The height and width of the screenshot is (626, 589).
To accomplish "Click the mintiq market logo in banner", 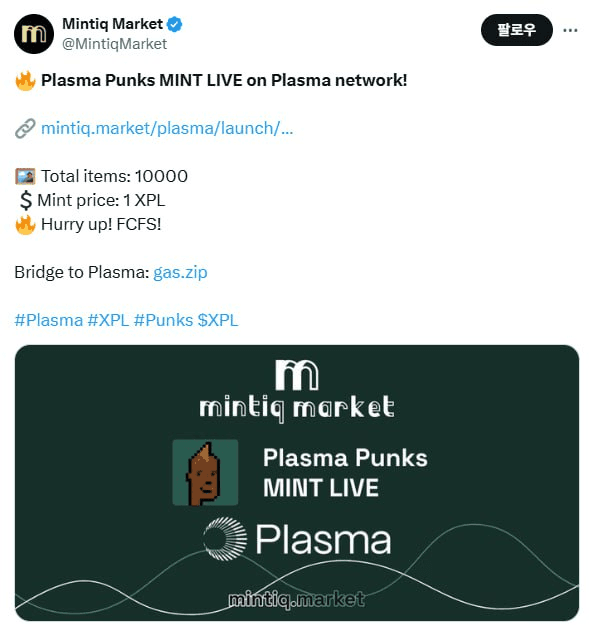I will click(297, 390).
